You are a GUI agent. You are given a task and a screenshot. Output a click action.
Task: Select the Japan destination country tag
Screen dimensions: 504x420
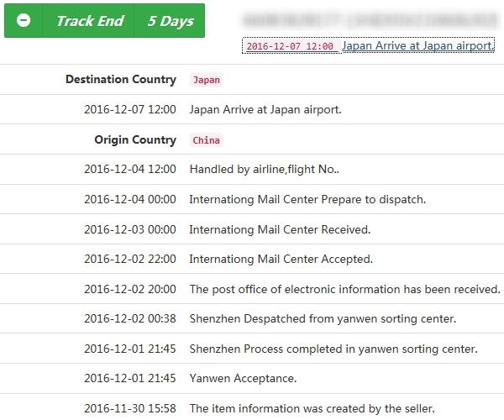click(207, 80)
